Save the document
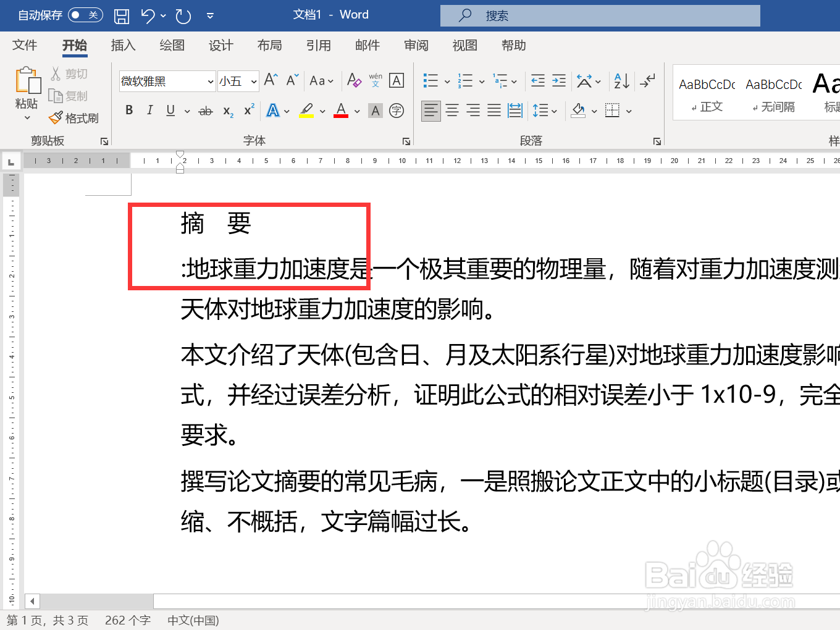This screenshot has width=840, height=630. tap(121, 15)
